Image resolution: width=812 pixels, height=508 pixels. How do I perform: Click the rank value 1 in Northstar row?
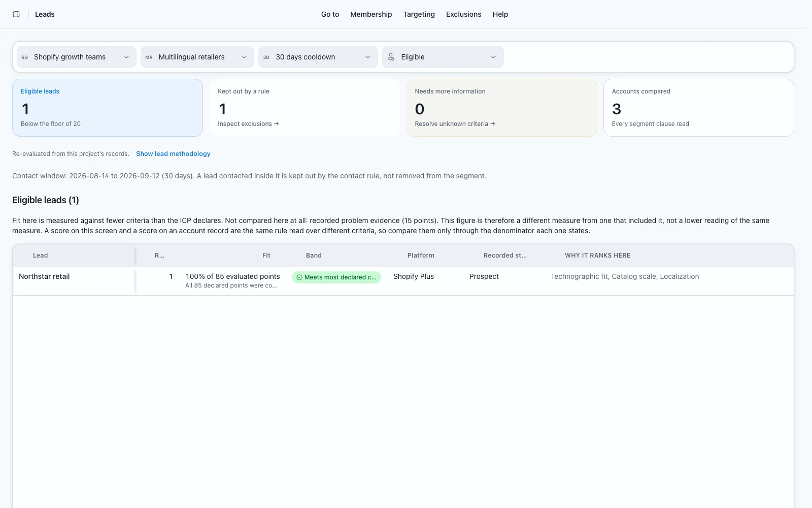(171, 276)
